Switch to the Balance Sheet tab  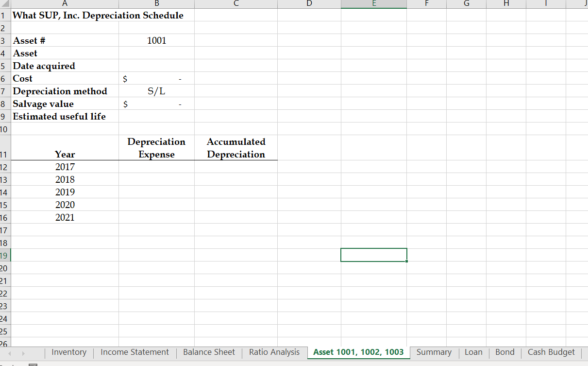pyautogui.click(x=209, y=352)
